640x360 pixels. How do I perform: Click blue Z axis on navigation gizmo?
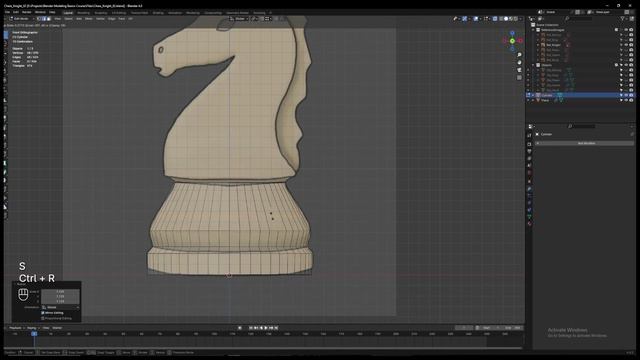click(512, 33)
